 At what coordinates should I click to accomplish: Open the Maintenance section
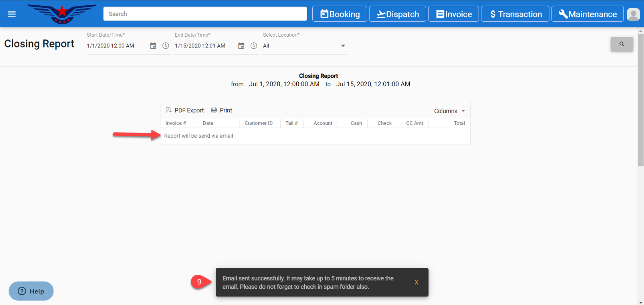tap(587, 14)
